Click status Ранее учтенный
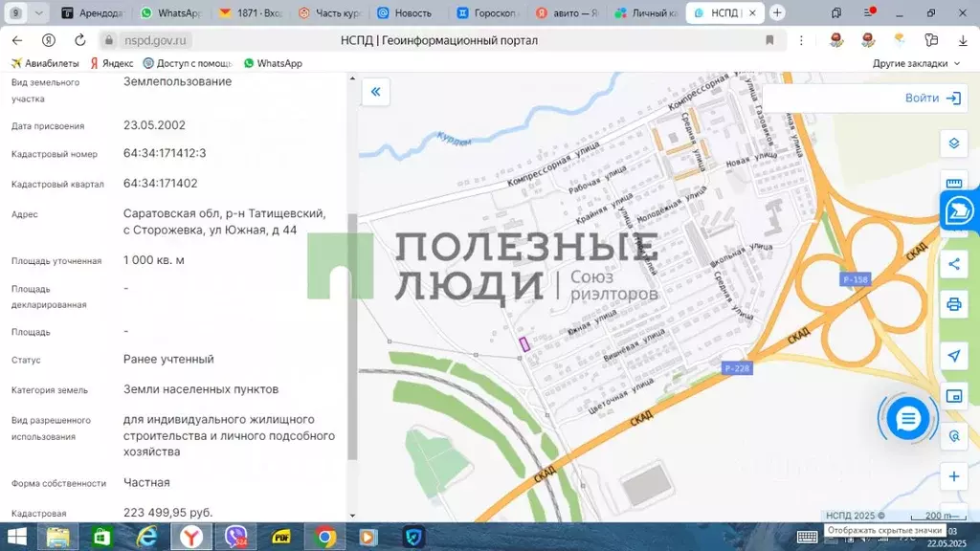 coord(168,360)
